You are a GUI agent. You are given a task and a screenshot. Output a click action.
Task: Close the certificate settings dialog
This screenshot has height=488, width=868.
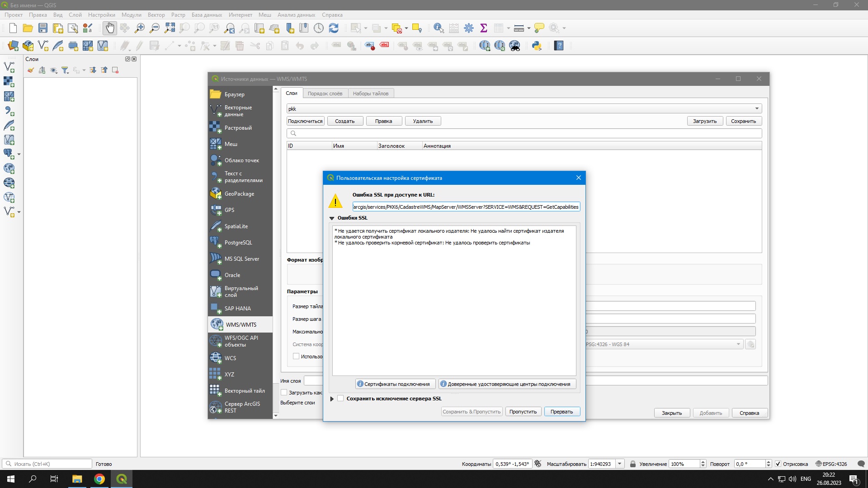tap(578, 178)
